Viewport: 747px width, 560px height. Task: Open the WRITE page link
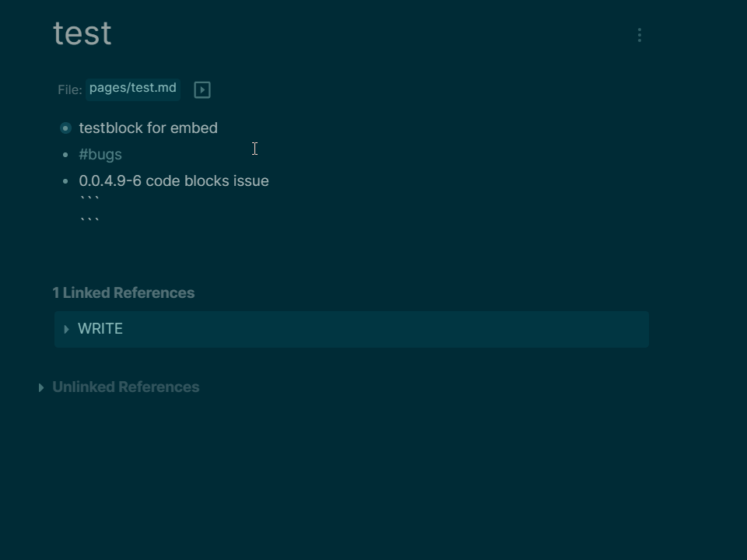pos(100,329)
